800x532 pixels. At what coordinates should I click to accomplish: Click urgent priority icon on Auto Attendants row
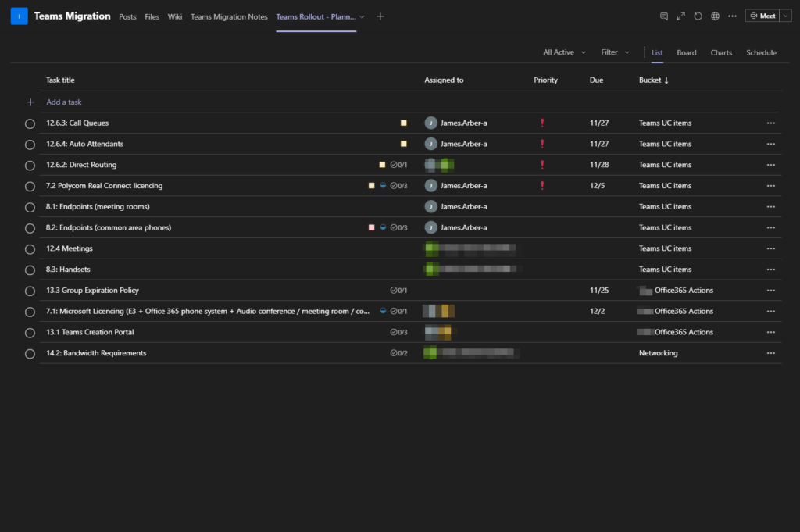542,144
